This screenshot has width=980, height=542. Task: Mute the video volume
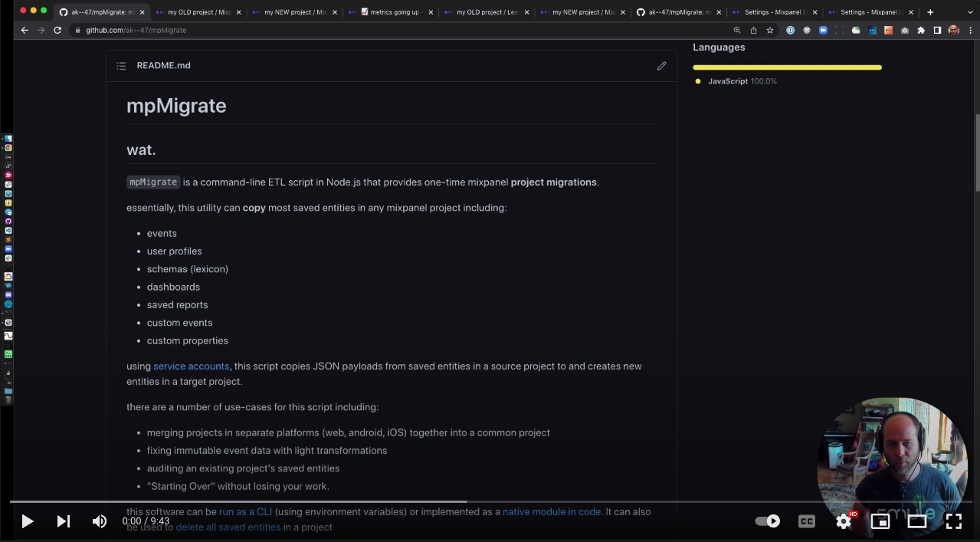pos(100,521)
